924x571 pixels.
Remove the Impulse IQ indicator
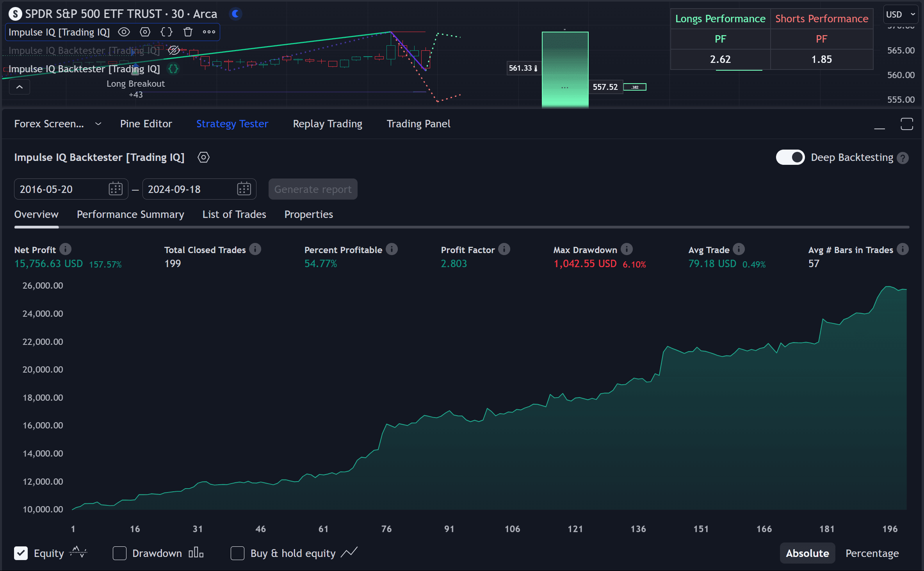tap(188, 32)
